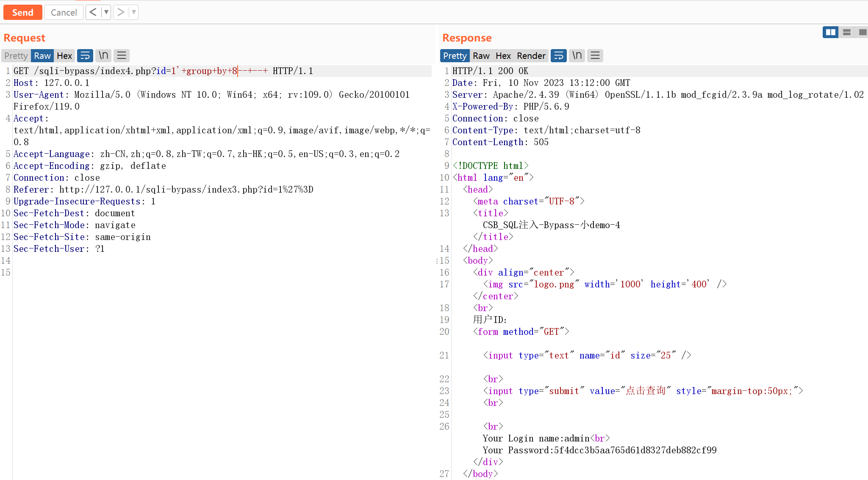Go to previous request in history
Viewport: 868px width, 480px height.
93,12
